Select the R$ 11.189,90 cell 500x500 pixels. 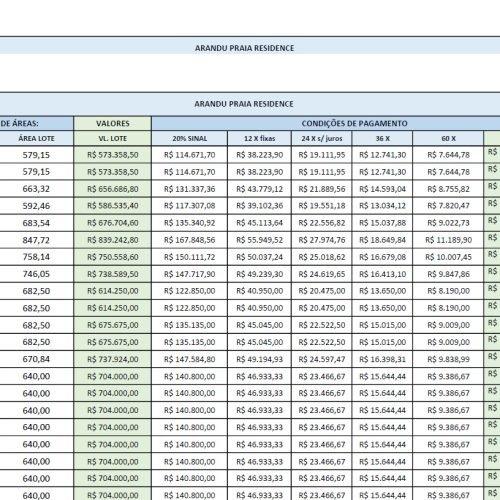[x=448, y=240]
